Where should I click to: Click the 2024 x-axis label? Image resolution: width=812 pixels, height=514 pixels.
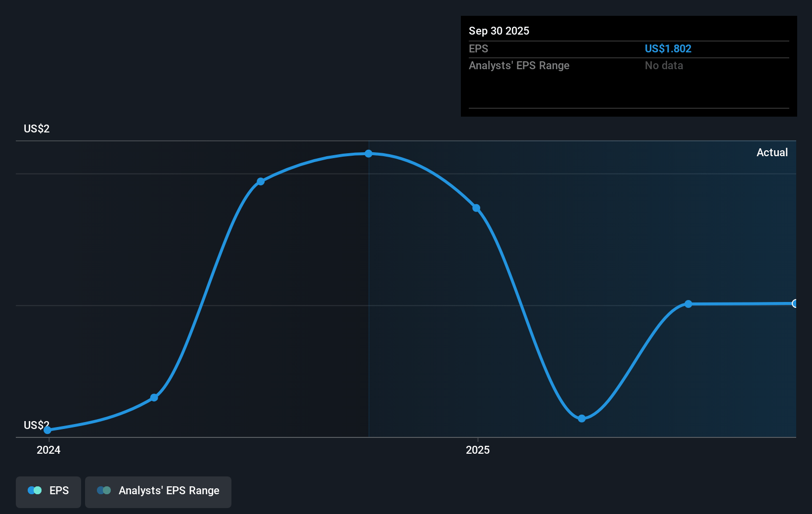[48, 450]
